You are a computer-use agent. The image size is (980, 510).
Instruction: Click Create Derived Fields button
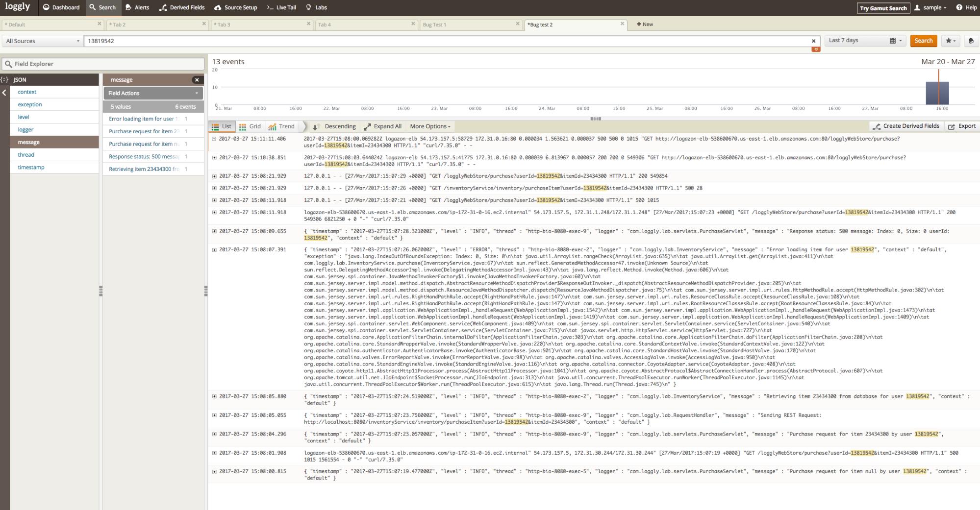[x=906, y=126]
